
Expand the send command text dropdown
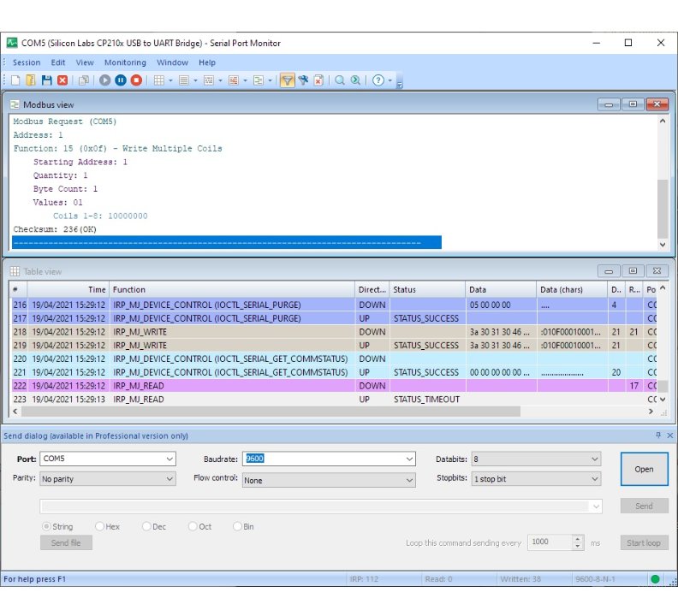(x=596, y=506)
